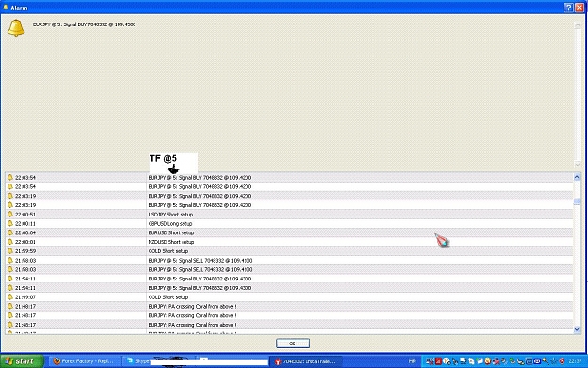Click bell icon of 21:59:59 GOLD row
Viewport: 588px width, 368px height.
coord(10,251)
